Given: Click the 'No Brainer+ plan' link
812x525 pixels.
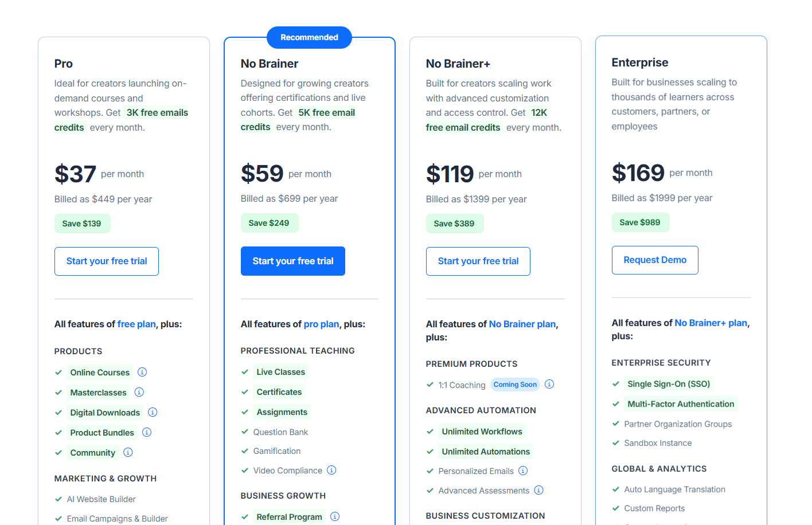Looking at the screenshot, I should [x=710, y=323].
